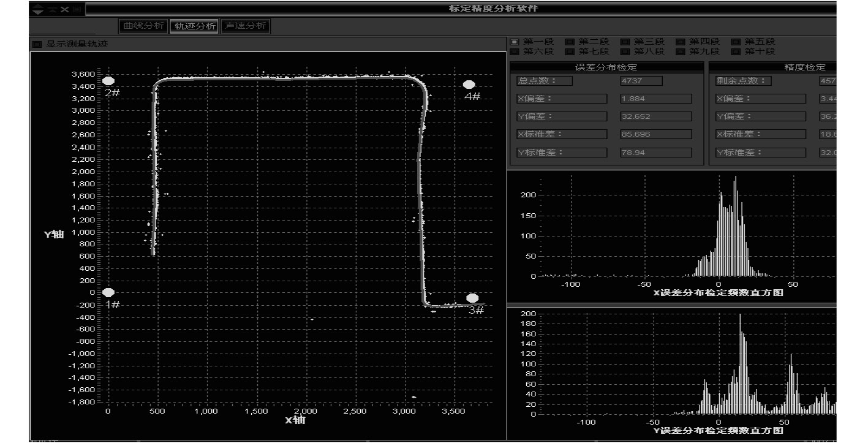The image size is (868, 443).
Task: Enable the 第十段 segment checkbox
Action: (736, 51)
